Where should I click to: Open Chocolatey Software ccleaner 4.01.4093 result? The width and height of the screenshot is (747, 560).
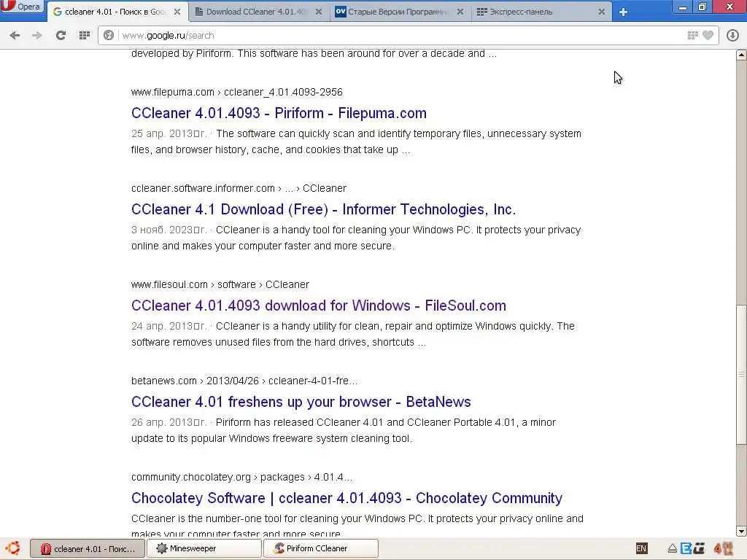(347, 498)
